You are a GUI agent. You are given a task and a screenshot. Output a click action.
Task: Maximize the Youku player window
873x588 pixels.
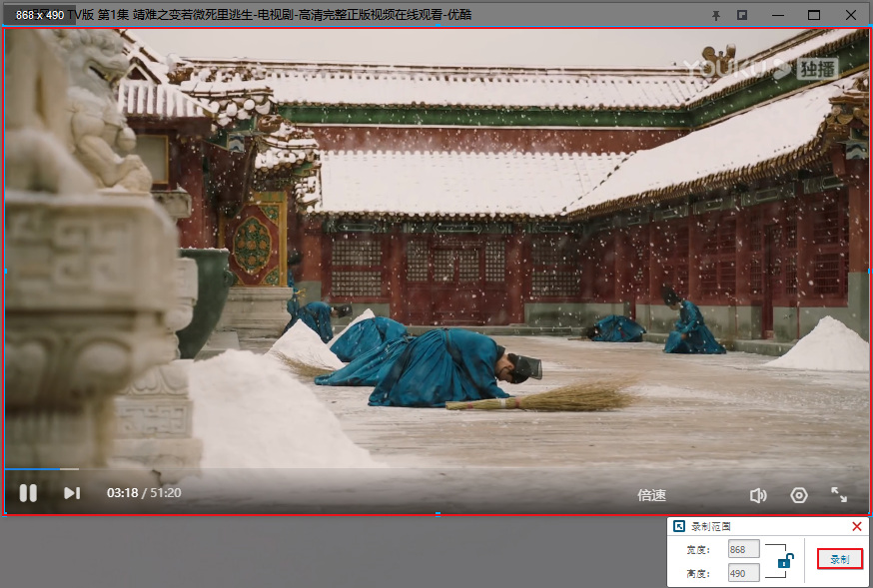814,15
